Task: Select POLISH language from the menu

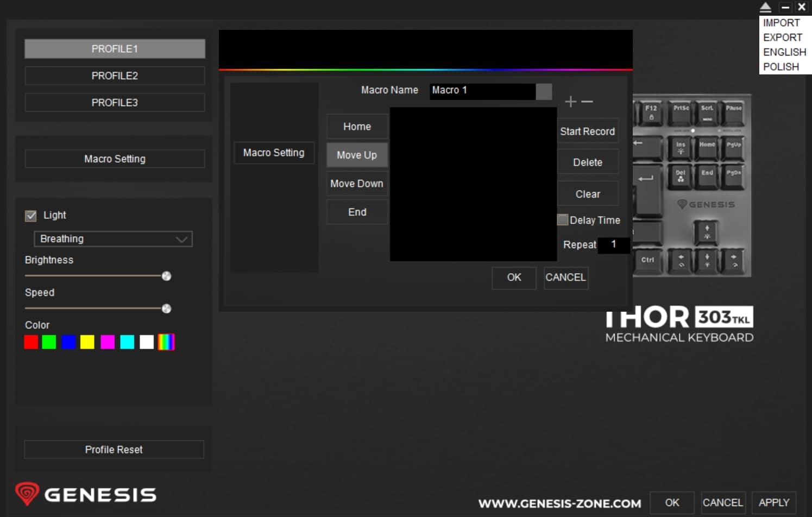Action: pos(780,67)
